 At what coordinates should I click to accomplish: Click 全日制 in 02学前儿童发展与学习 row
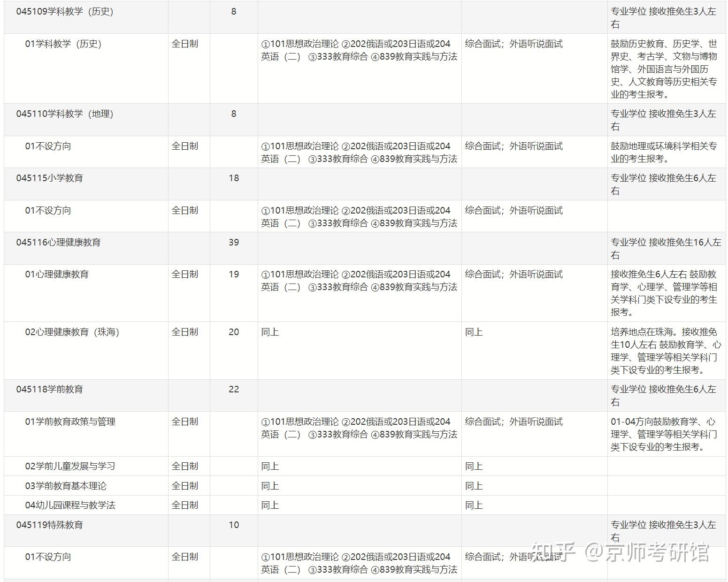[185, 467]
